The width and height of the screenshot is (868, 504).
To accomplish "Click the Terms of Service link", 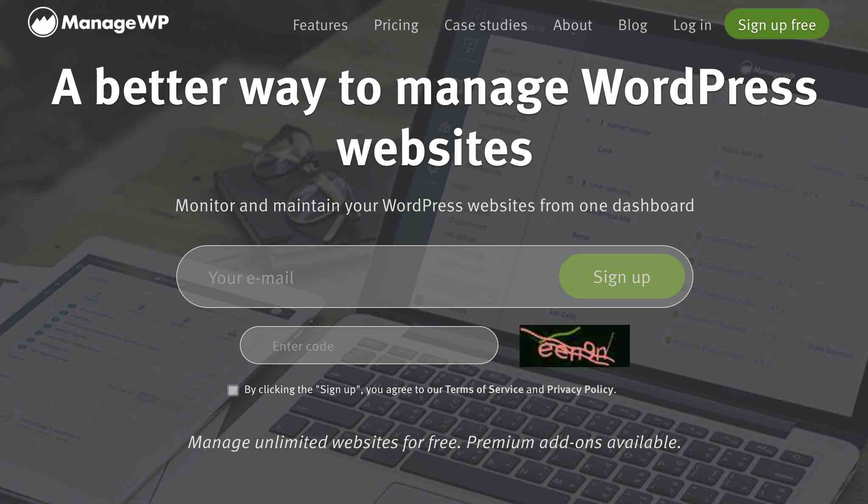I will tap(484, 389).
